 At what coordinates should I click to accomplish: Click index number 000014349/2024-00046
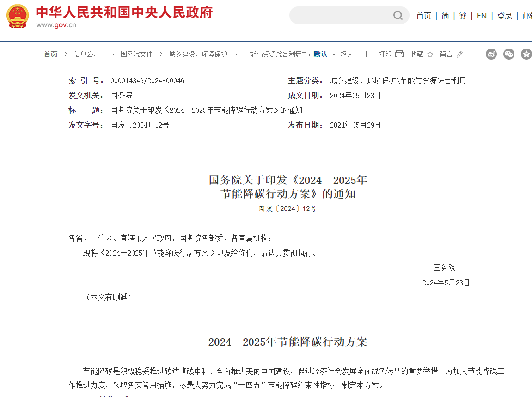pyautogui.click(x=147, y=81)
